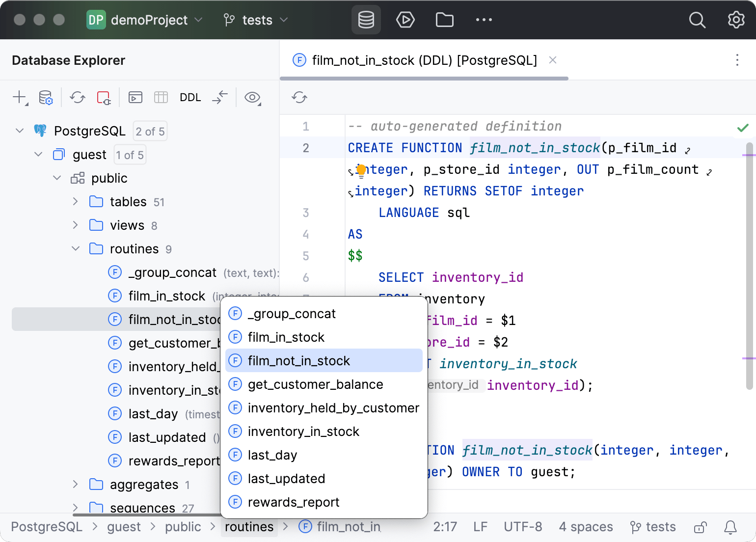Change line ending via LF indicator

click(480, 526)
